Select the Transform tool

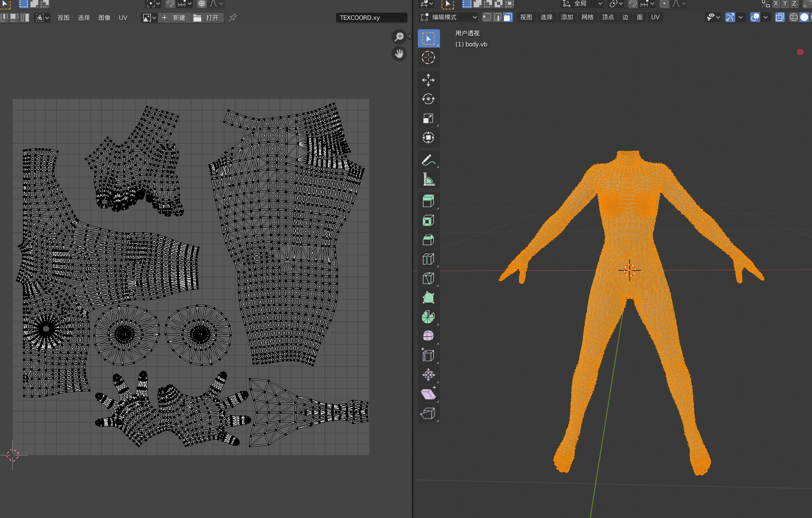[x=428, y=138]
